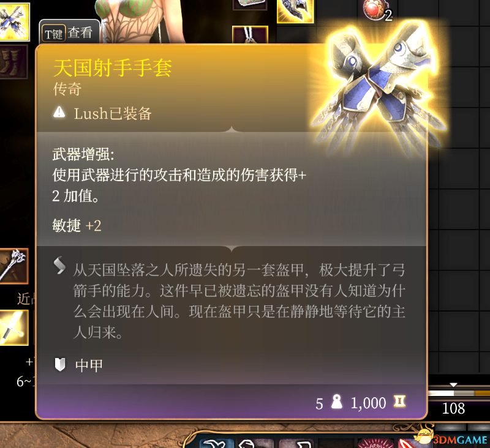Click the weight icon beside 5
The width and height of the screenshot is (490, 448).
click(336, 402)
